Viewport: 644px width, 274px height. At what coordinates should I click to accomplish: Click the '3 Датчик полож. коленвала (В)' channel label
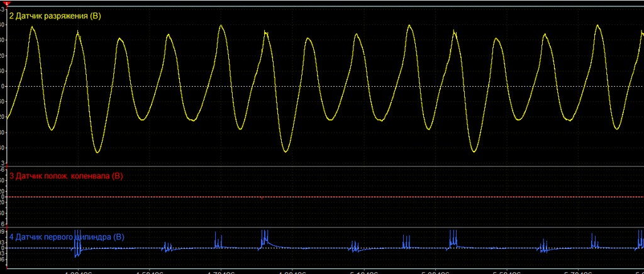[66, 177]
